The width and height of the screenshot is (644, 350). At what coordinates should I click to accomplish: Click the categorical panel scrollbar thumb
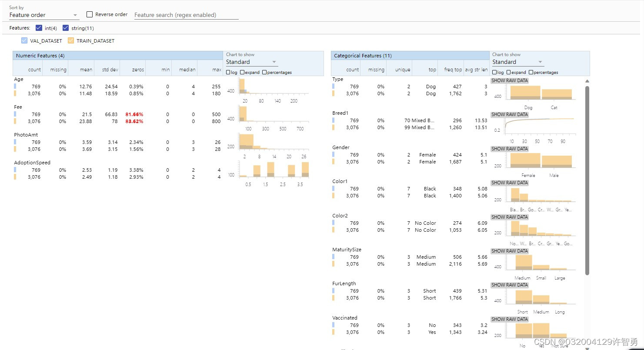click(x=587, y=180)
